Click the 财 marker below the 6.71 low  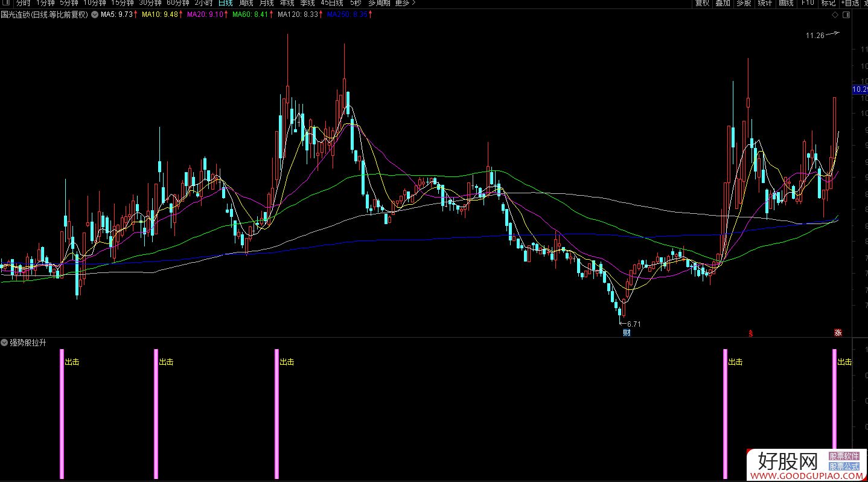[627, 332]
